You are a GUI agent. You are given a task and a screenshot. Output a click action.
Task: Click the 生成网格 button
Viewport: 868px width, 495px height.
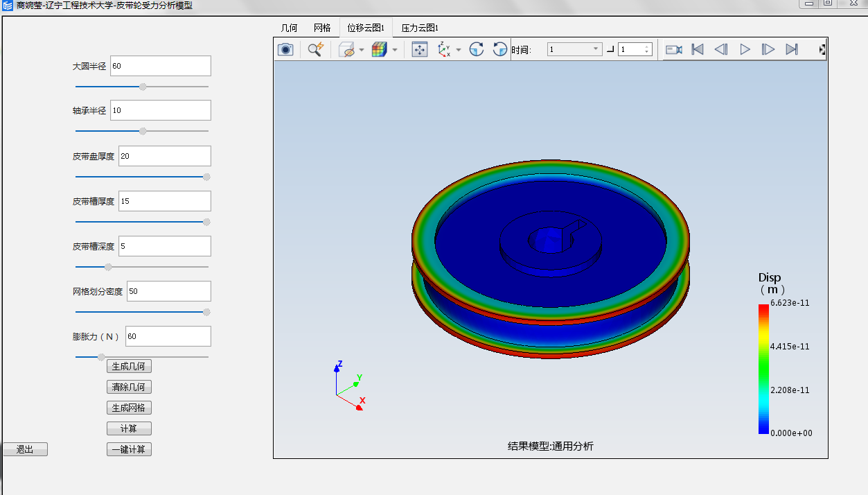129,408
